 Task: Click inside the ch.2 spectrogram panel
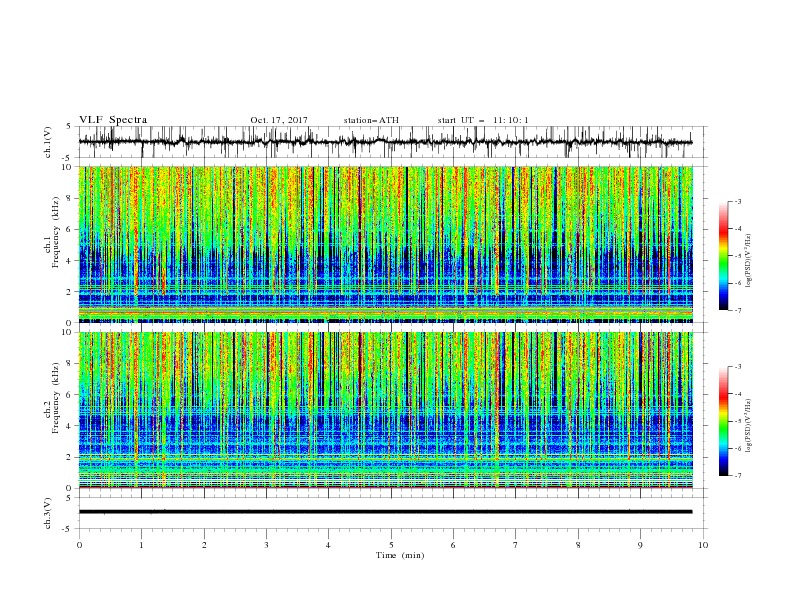pos(386,410)
